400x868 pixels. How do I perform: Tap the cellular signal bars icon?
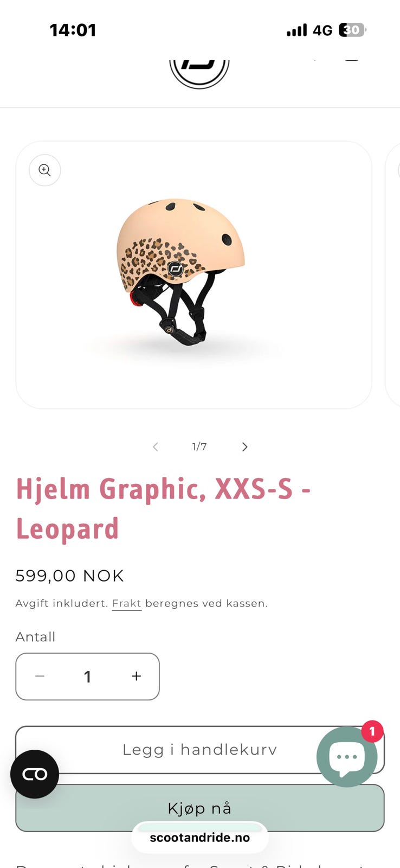pos(296,30)
